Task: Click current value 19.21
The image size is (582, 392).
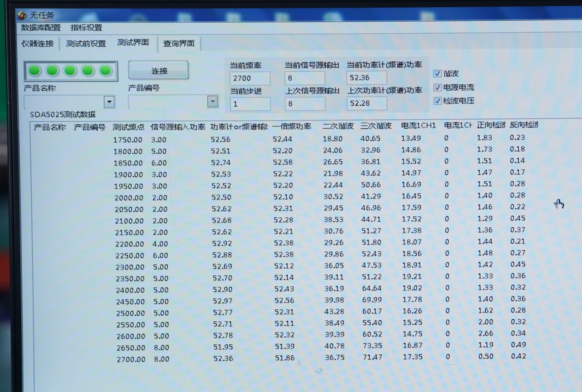Action: 412,277
